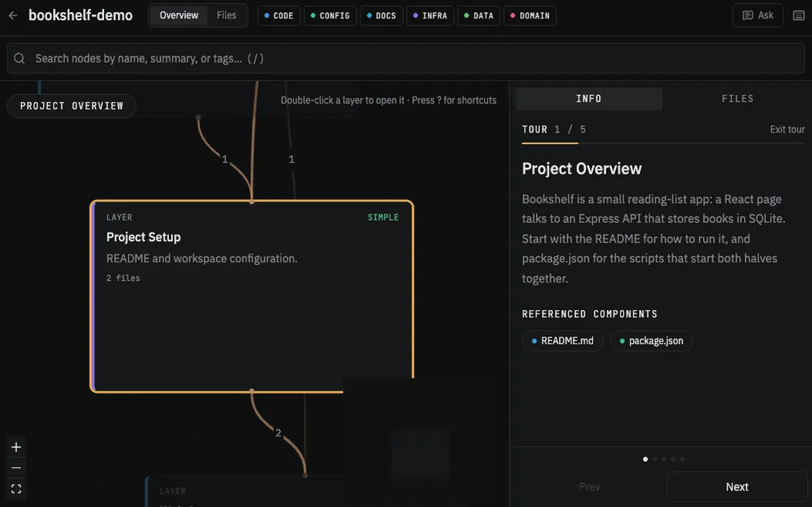Click the '2 files' label on Project Setup
Viewport: 812px width, 507px height.
pyautogui.click(x=123, y=278)
